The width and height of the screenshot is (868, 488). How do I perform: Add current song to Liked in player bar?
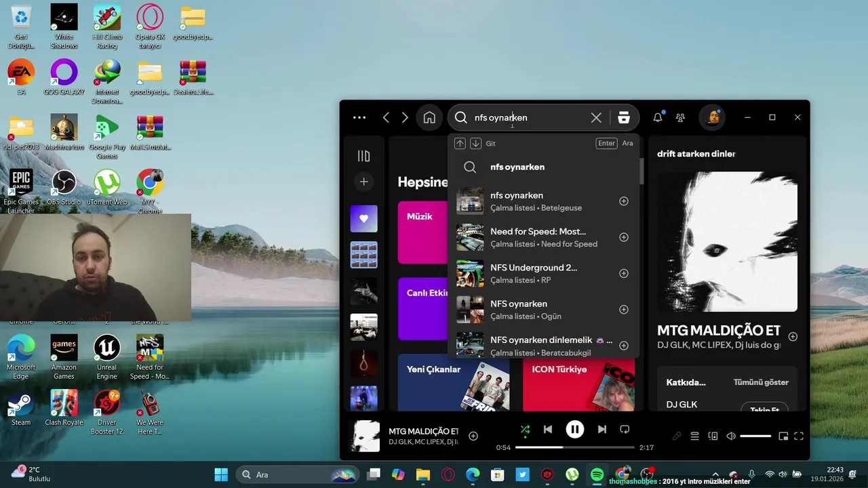point(473,436)
